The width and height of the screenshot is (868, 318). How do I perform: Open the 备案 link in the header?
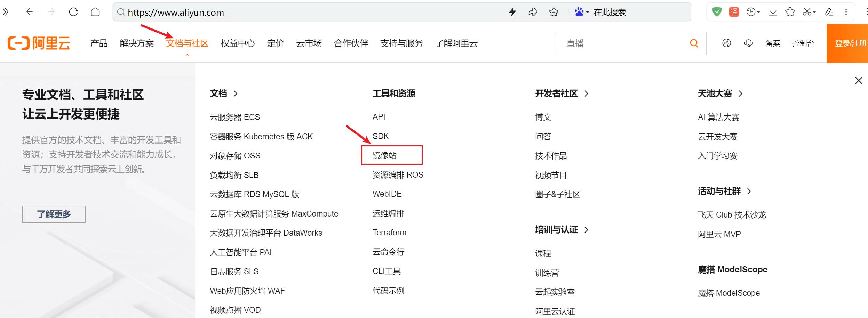coord(773,43)
